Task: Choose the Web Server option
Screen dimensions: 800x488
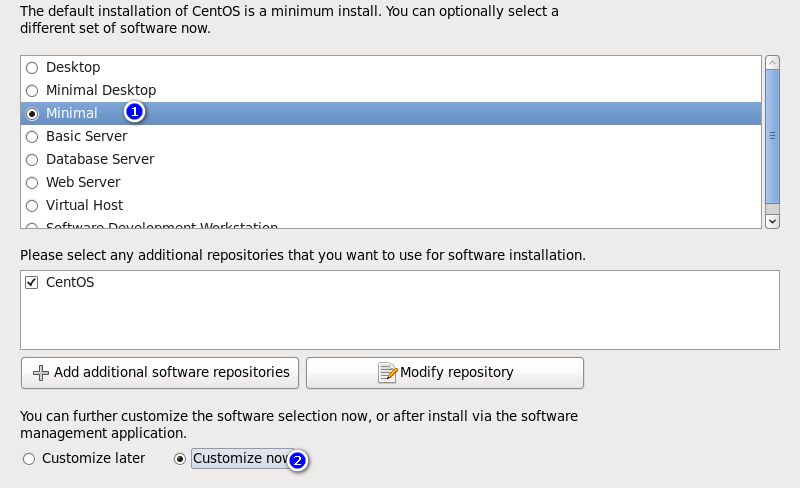Action: (32, 183)
